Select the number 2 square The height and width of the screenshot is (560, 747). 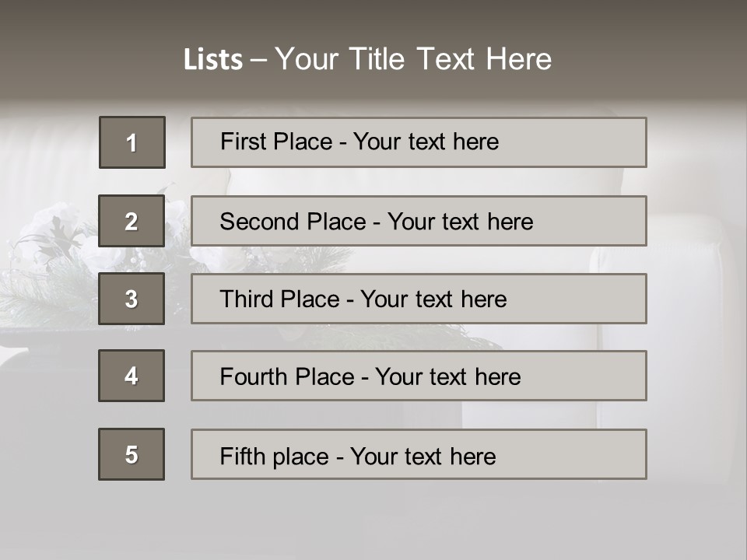[x=132, y=221]
